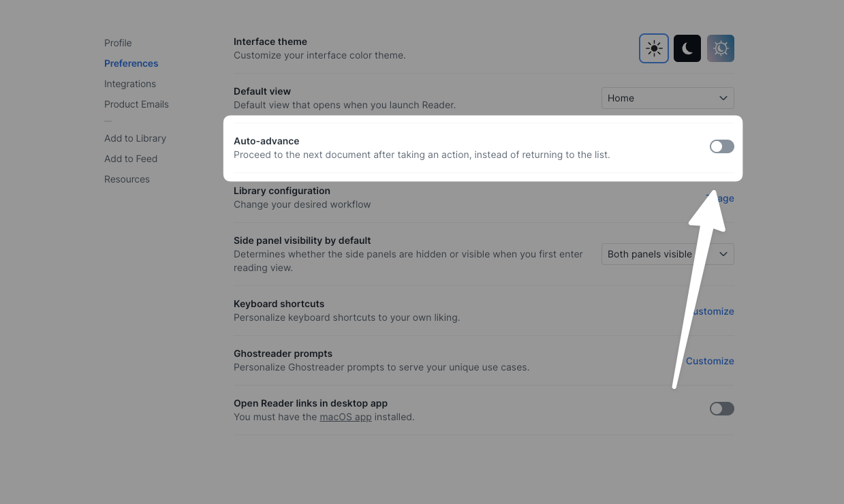
Task: Customize Ghostreader prompts link
Action: pyautogui.click(x=710, y=361)
